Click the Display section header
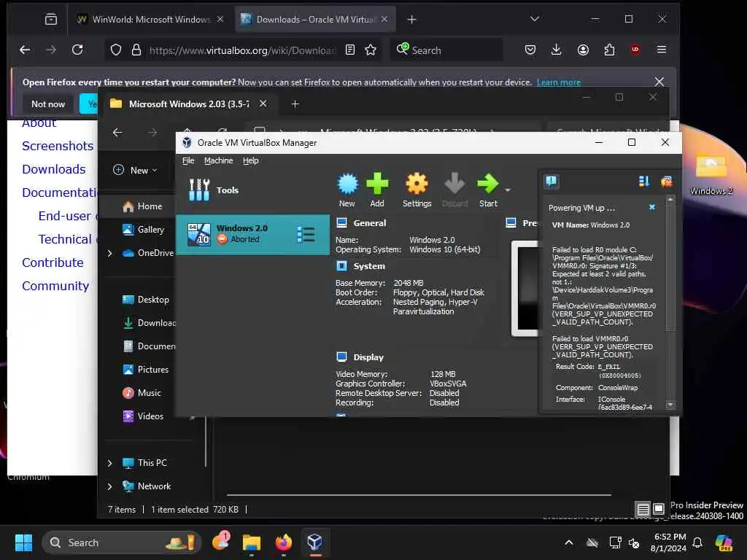 [368, 357]
